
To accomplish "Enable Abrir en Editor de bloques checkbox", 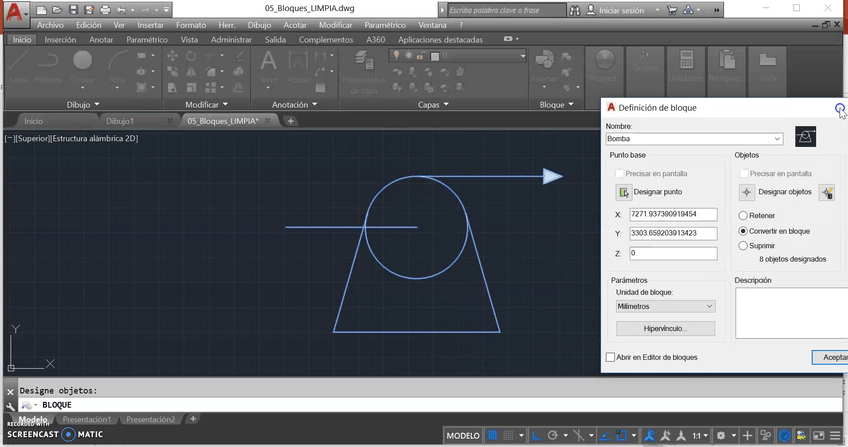I will point(611,357).
